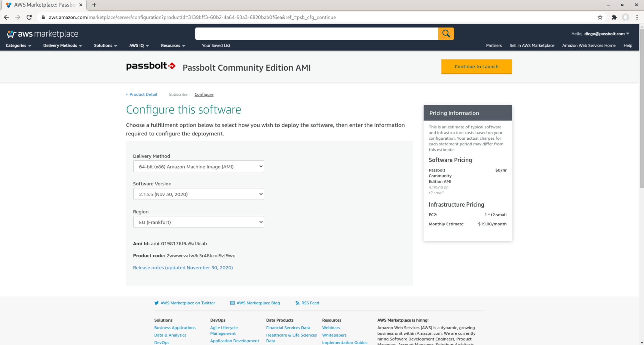
Task: Select the Configure breadcrumb step
Action: click(x=204, y=94)
